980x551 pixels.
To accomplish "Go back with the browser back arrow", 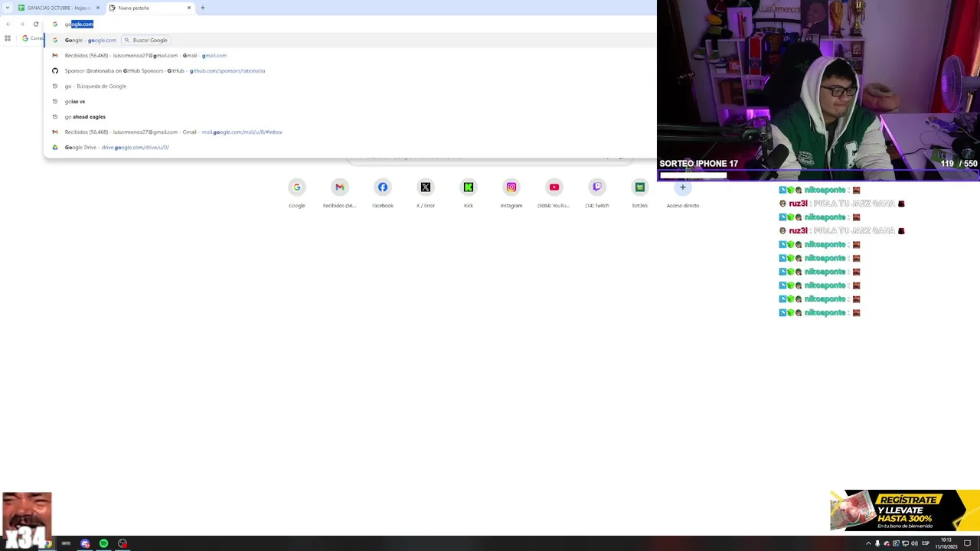I will point(8,24).
